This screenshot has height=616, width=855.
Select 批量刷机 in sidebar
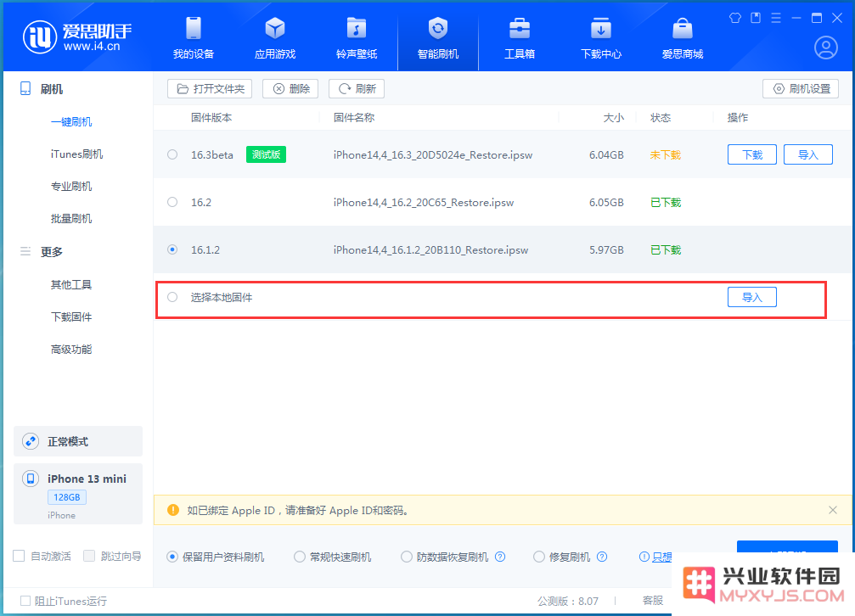71,219
